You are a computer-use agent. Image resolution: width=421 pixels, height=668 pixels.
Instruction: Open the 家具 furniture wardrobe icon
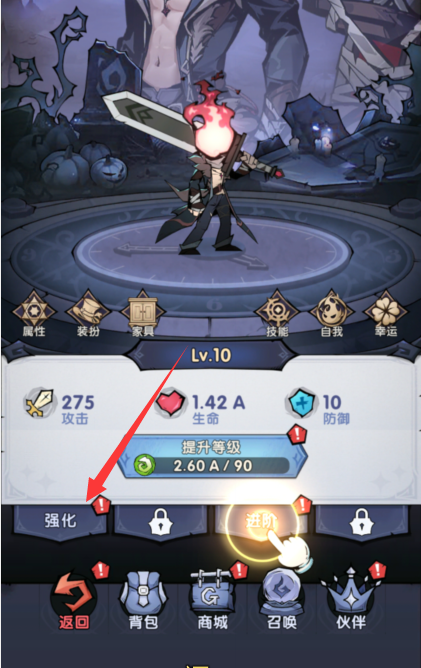(x=143, y=314)
